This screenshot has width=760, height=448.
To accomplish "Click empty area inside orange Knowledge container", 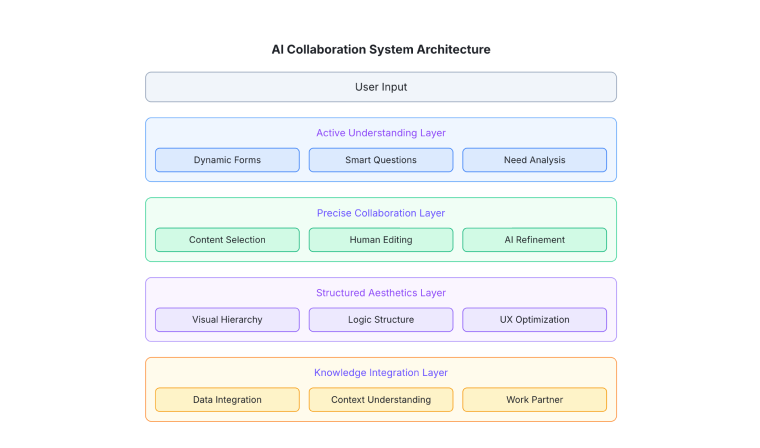I will (x=218, y=372).
